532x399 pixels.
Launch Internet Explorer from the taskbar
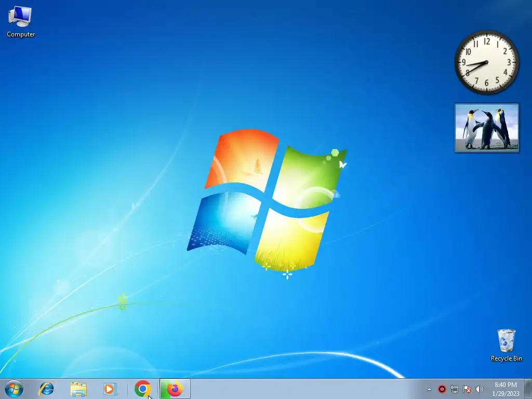click(46, 389)
